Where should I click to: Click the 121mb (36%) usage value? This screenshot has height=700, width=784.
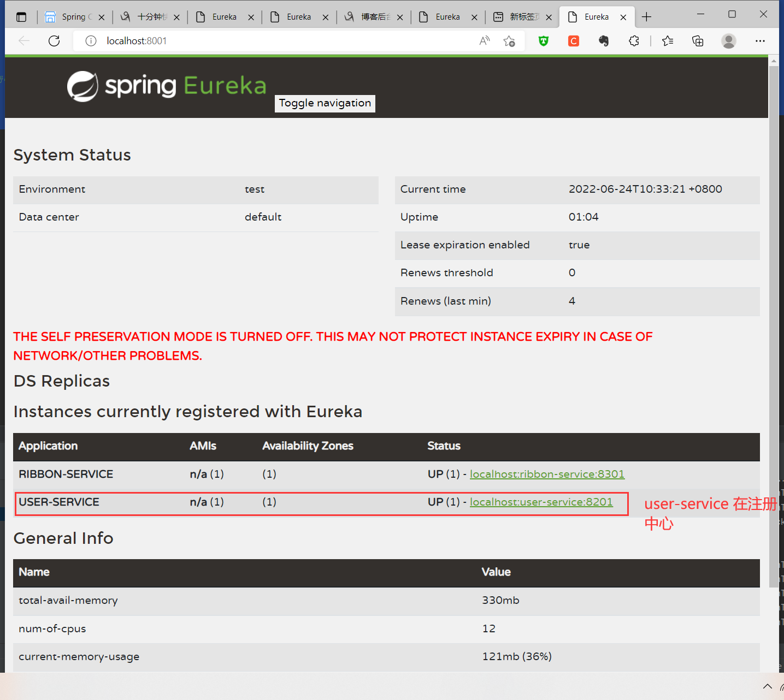click(x=517, y=657)
